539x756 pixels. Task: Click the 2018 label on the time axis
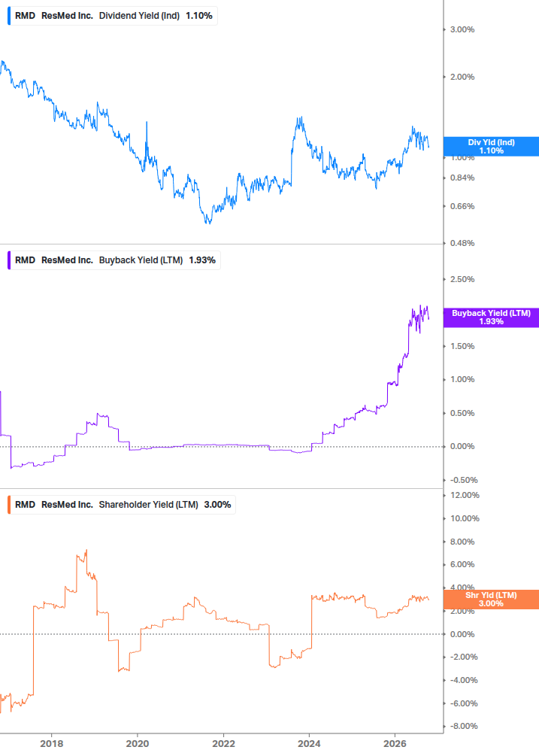(52, 743)
